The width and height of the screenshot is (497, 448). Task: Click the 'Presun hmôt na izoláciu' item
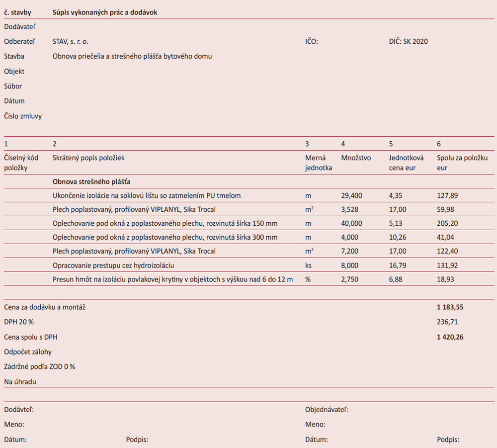[x=172, y=279]
